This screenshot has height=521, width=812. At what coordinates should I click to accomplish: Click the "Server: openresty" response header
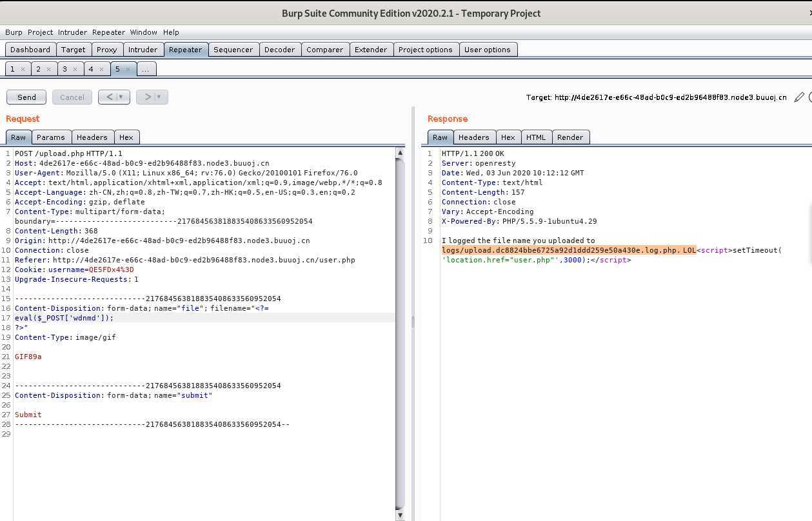coord(479,163)
